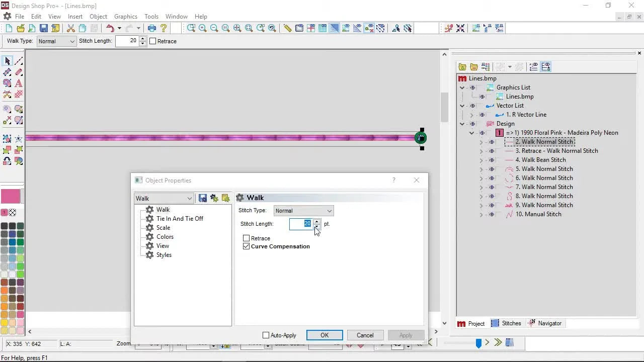Click the yellow question mark Help icon

[164, 28]
